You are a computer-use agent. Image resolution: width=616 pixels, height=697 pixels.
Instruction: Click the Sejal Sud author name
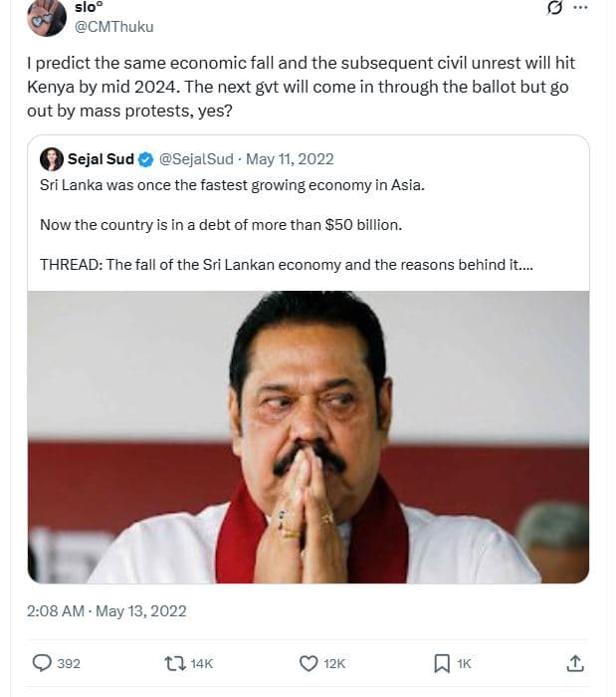tap(101, 159)
